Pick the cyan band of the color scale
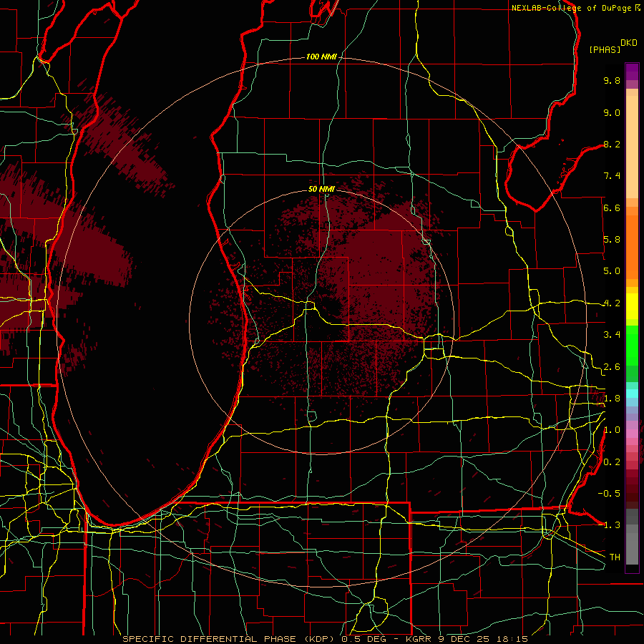Image resolution: width=644 pixels, height=644 pixels. 632,394
